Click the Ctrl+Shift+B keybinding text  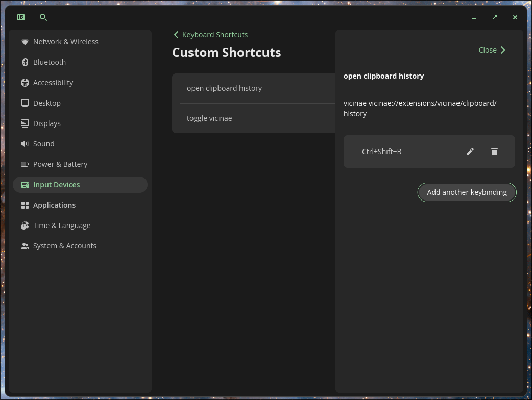(x=381, y=152)
